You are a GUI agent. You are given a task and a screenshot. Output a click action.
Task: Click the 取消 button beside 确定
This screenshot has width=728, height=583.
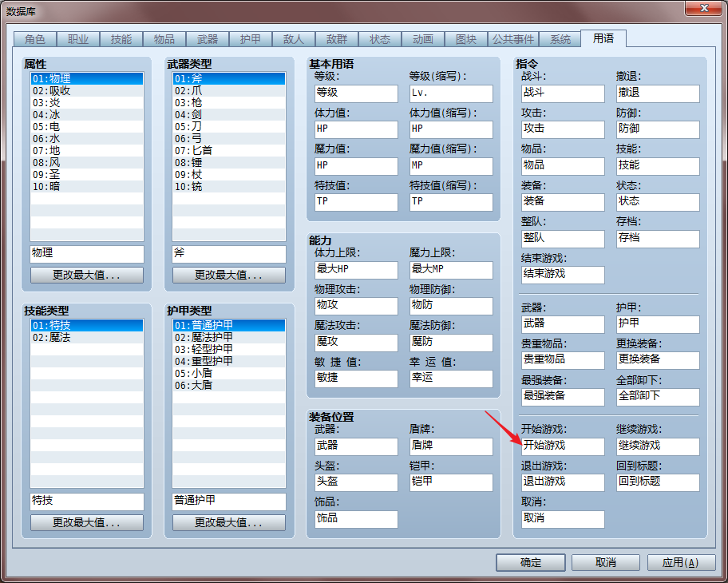[606, 562]
